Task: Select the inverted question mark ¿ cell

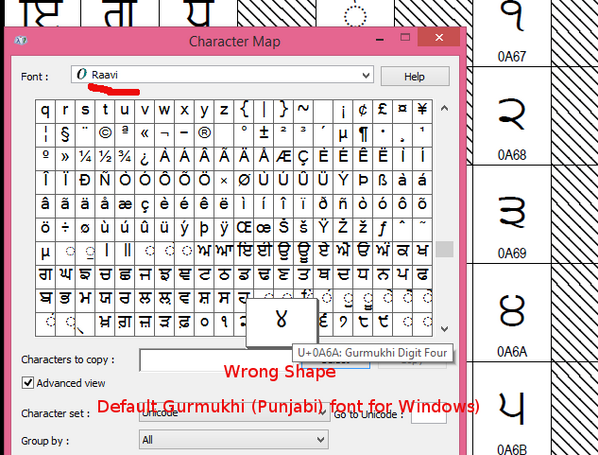Action: tap(145, 158)
